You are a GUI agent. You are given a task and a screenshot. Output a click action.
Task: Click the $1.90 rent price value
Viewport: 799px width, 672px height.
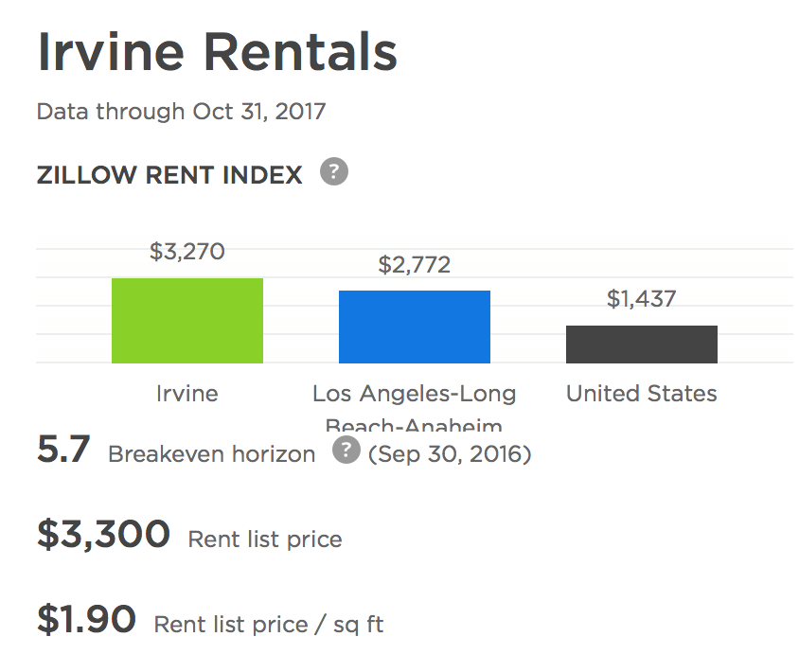click(87, 620)
